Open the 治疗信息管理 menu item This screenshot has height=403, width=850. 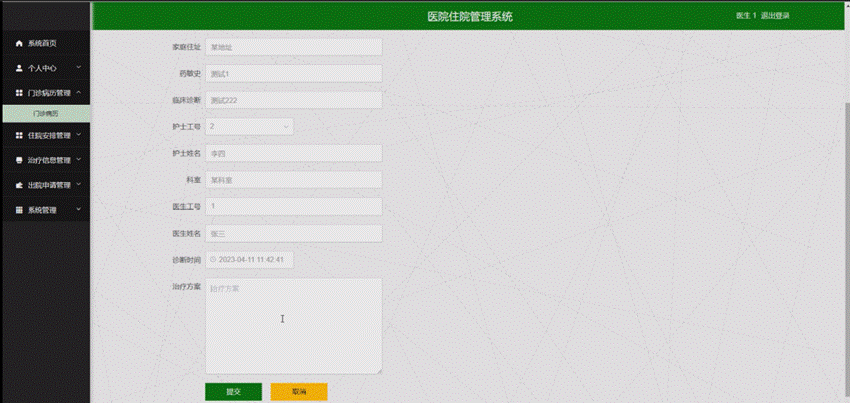pyautogui.click(x=45, y=160)
